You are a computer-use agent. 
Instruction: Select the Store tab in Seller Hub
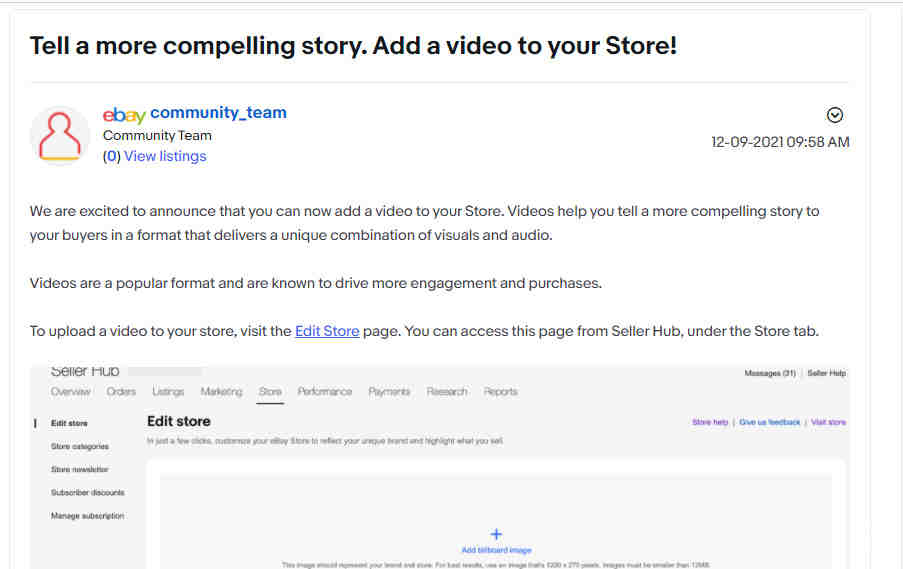click(270, 392)
